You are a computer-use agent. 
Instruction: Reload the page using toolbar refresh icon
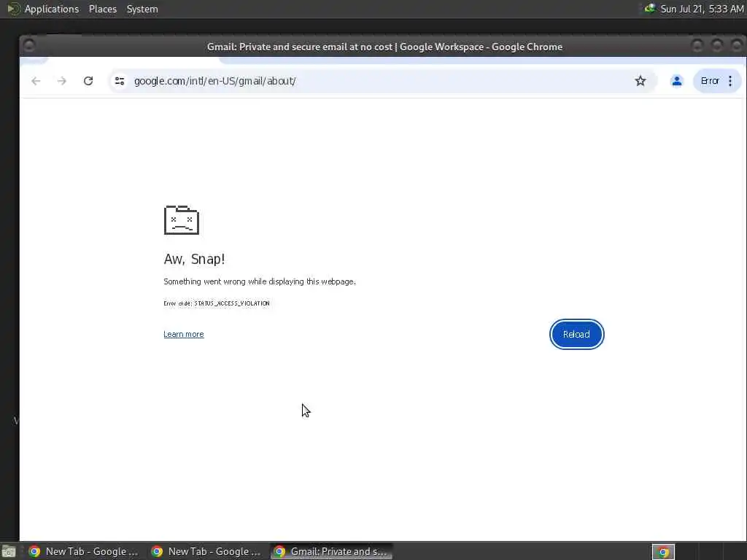coord(88,81)
